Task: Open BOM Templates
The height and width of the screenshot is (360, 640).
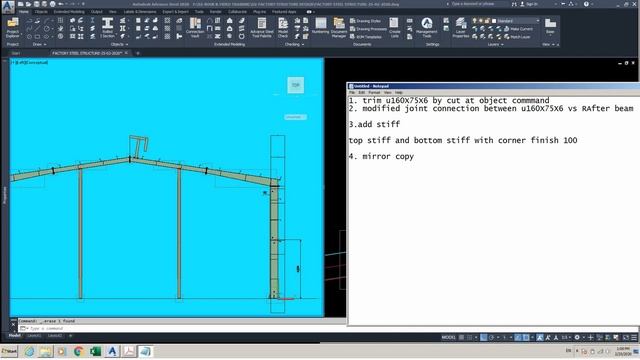Action: pos(366,37)
